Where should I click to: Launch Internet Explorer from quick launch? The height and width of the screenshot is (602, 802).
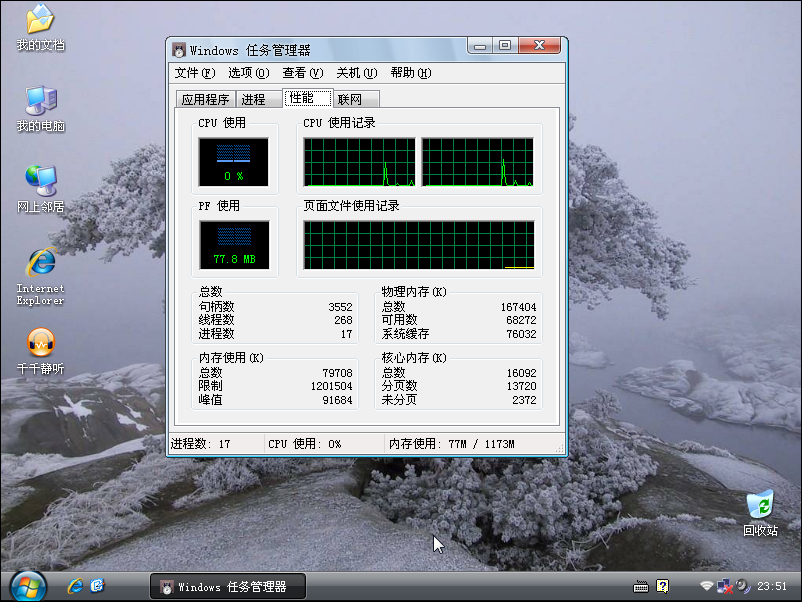tap(75, 586)
